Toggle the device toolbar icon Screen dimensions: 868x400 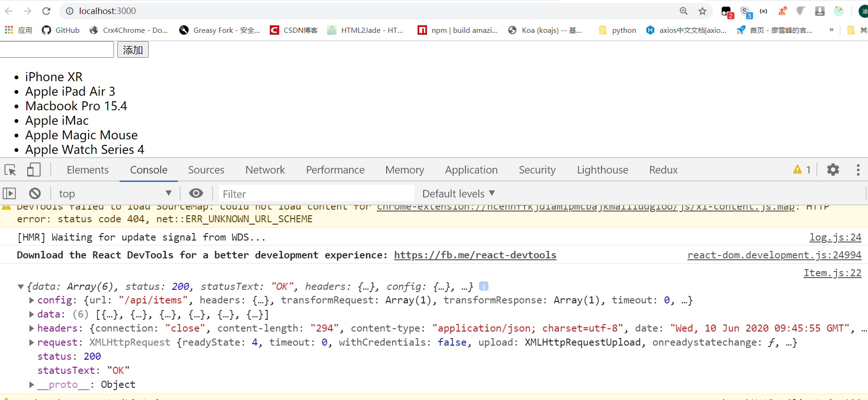[34, 170]
